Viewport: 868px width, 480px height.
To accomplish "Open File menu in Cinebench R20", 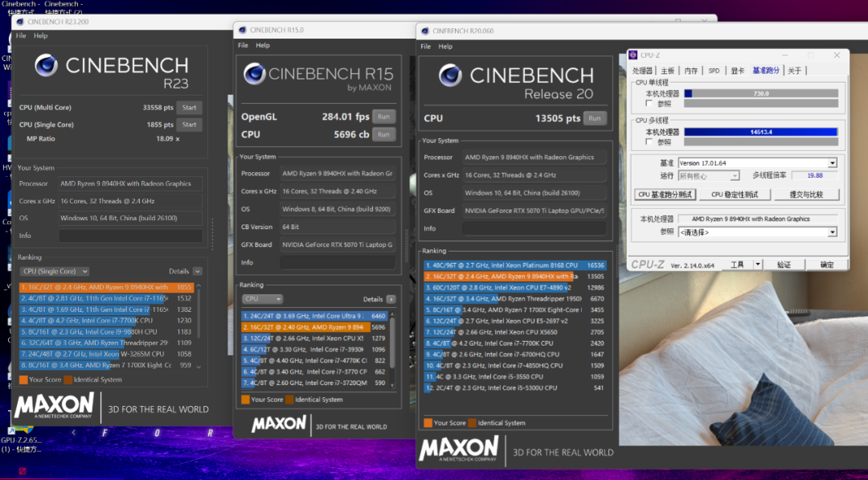I will point(426,47).
